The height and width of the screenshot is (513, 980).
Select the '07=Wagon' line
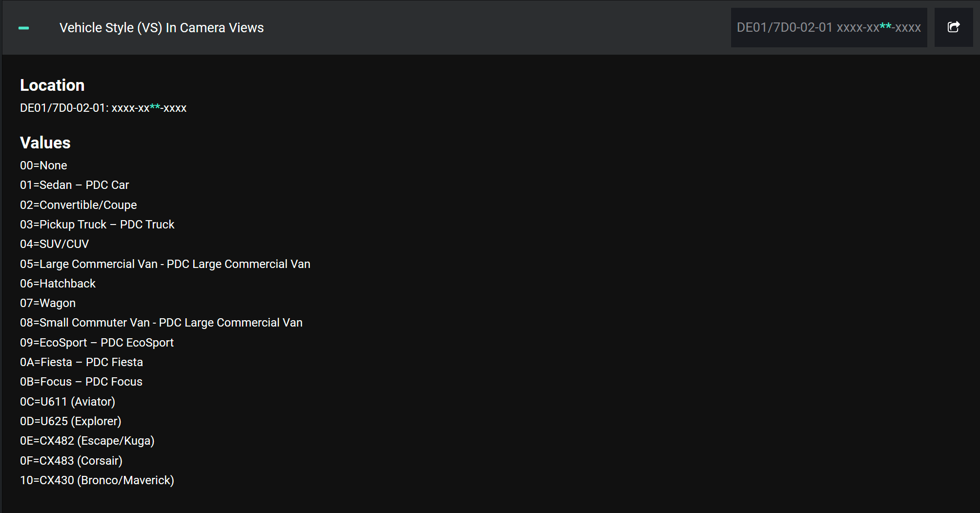pos(48,303)
